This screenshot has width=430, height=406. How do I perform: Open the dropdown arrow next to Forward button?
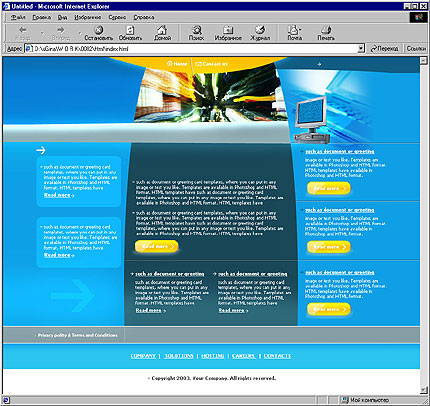(x=80, y=33)
